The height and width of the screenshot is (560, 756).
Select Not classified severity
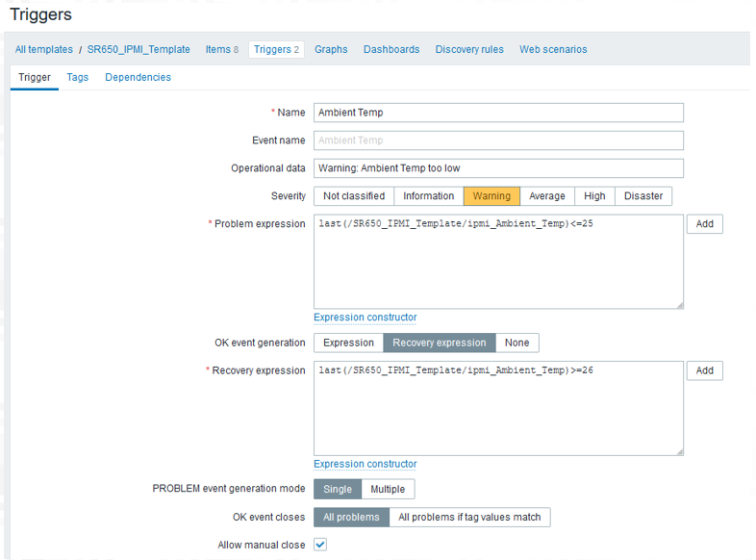click(x=354, y=196)
